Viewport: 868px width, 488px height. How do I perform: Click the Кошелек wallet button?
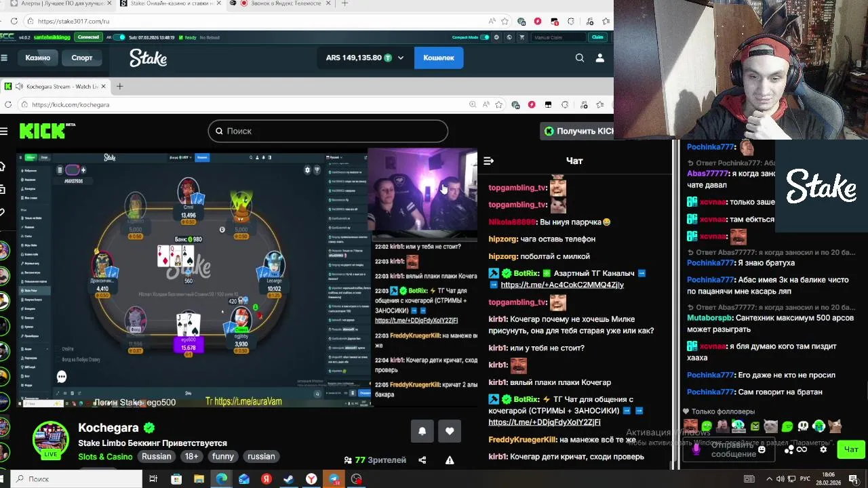click(439, 58)
